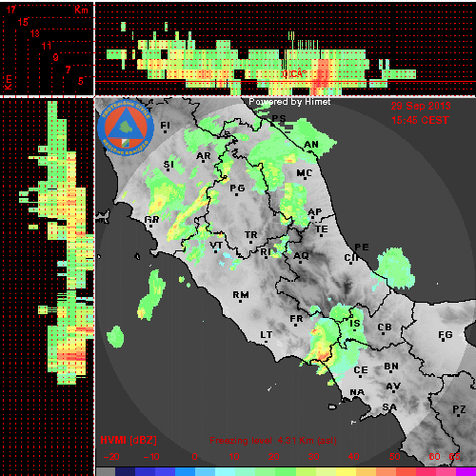Click the 5 km altitude label

(81, 81)
